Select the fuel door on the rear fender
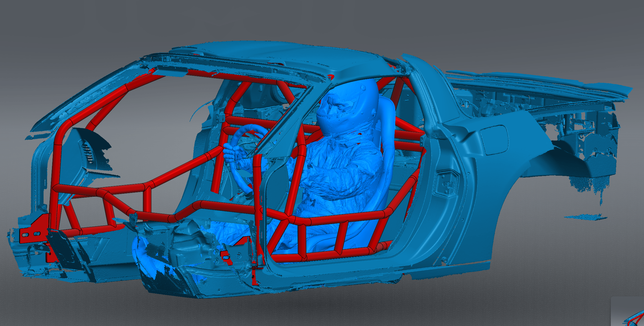Screen dimensions: 644x326 coord(494,139)
